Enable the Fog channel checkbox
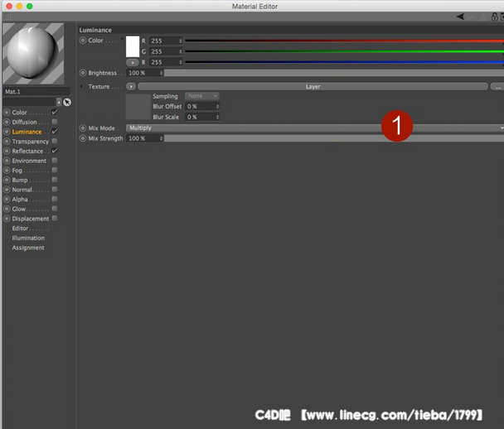The height and width of the screenshot is (429, 504). [55, 170]
